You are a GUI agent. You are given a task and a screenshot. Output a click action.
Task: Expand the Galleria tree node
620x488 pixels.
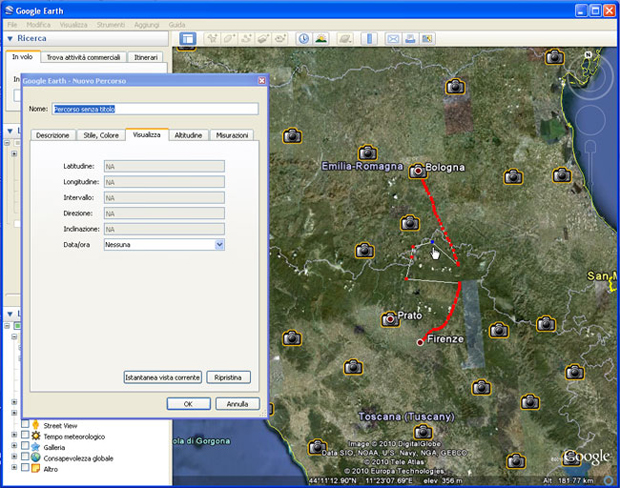pyautogui.click(x=14, y=446)
